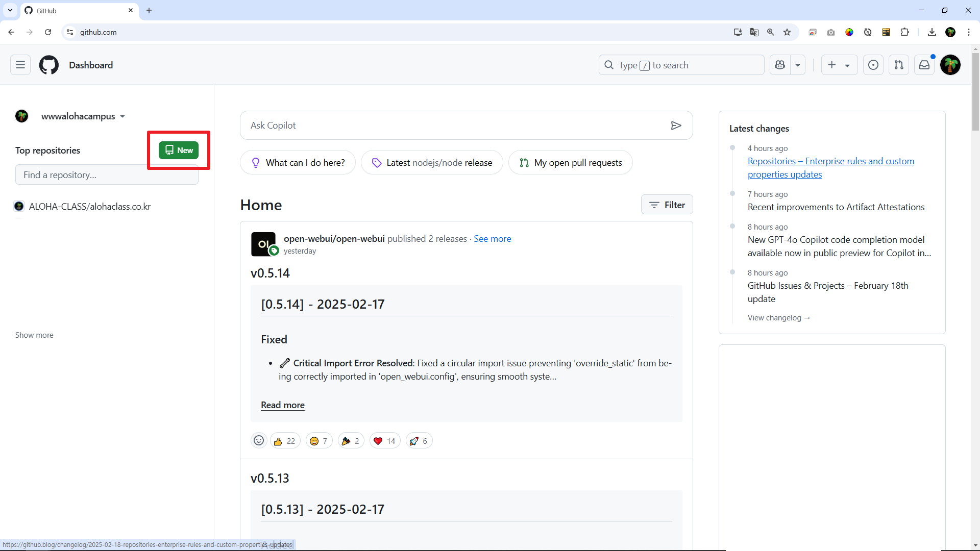Toggle hooray reaction with 2
Screen dimensions: 980x551
coord(351,441)
